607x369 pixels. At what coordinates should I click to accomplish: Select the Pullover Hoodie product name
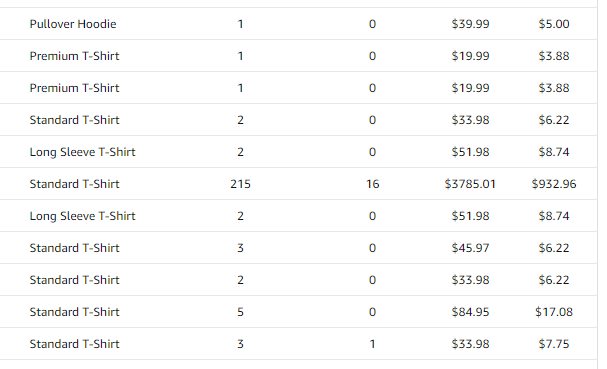tap(73, 24)
